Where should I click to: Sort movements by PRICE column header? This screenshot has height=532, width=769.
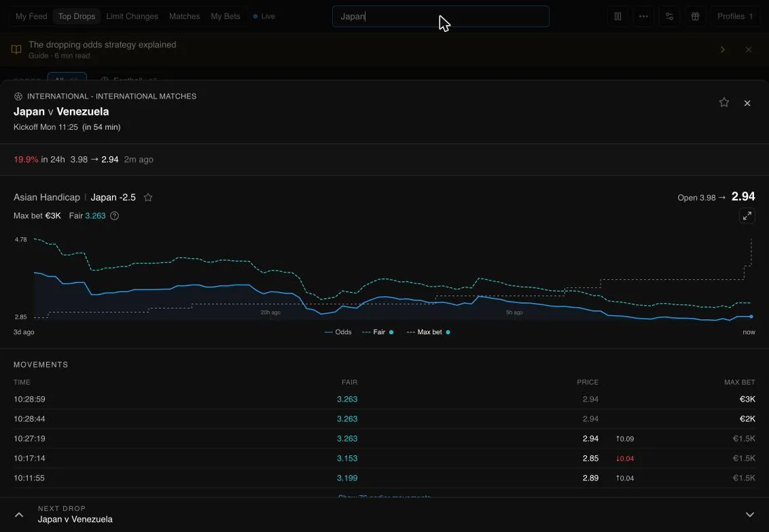point(588,382)
